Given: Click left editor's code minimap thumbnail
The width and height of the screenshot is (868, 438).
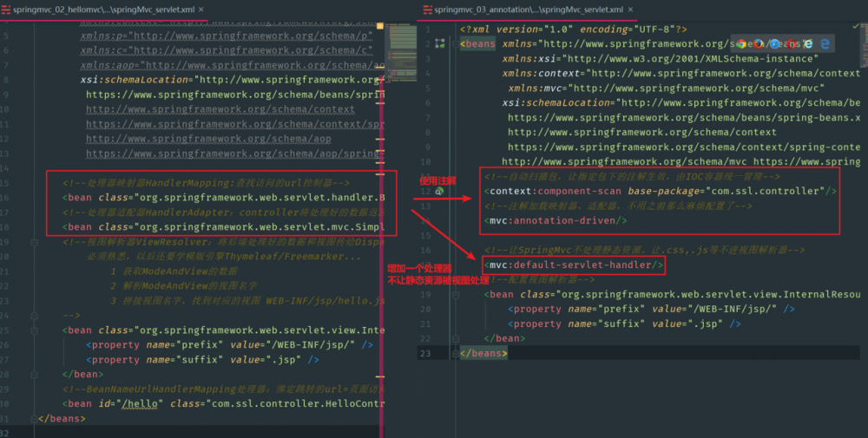Looking at the screenshot, I should click(400, 51).
